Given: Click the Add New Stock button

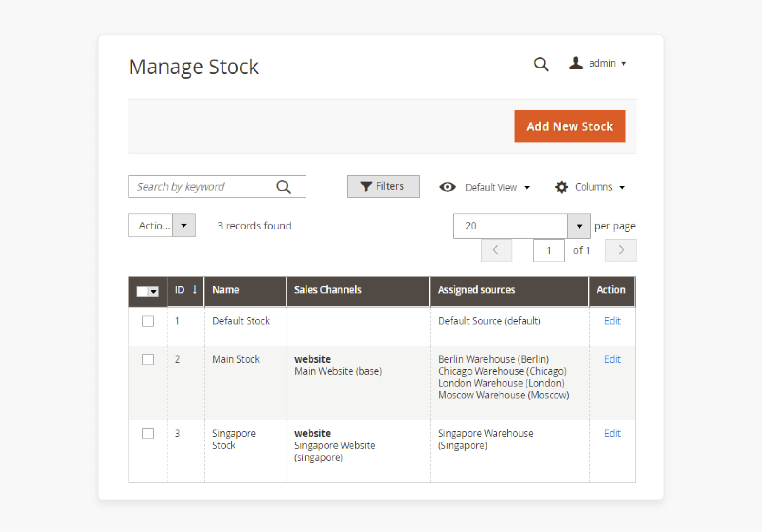Looking at the screenshot, I should click(x=570, y=126).
